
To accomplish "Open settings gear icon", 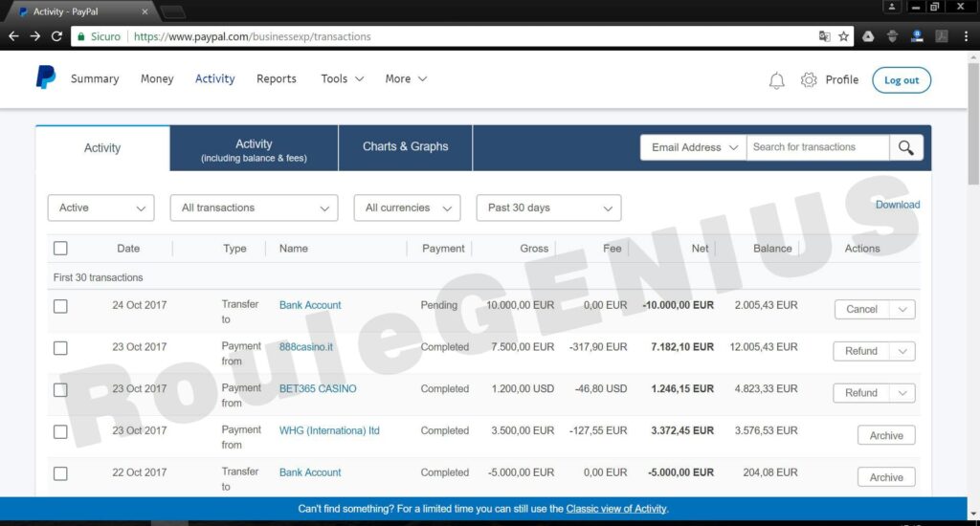I will [809, 79].
